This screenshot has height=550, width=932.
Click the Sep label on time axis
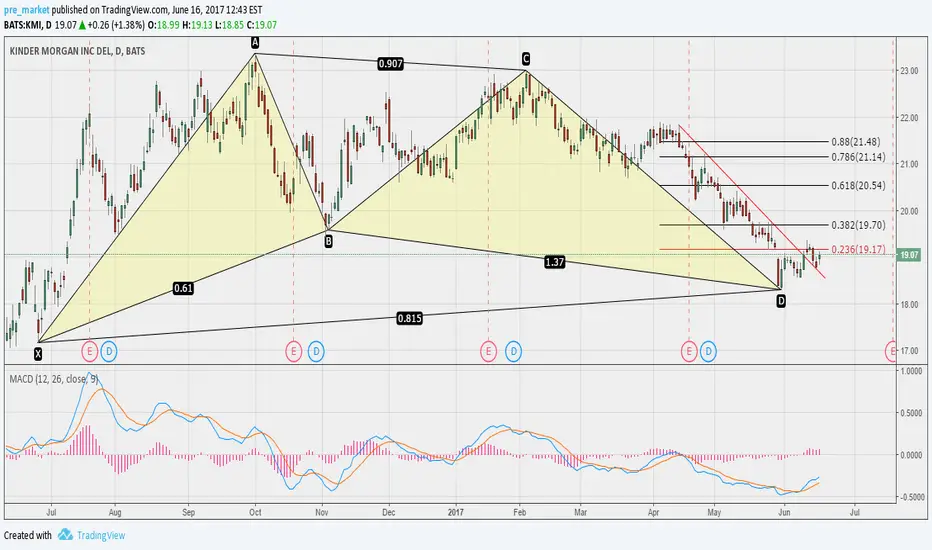coord(188,512)
